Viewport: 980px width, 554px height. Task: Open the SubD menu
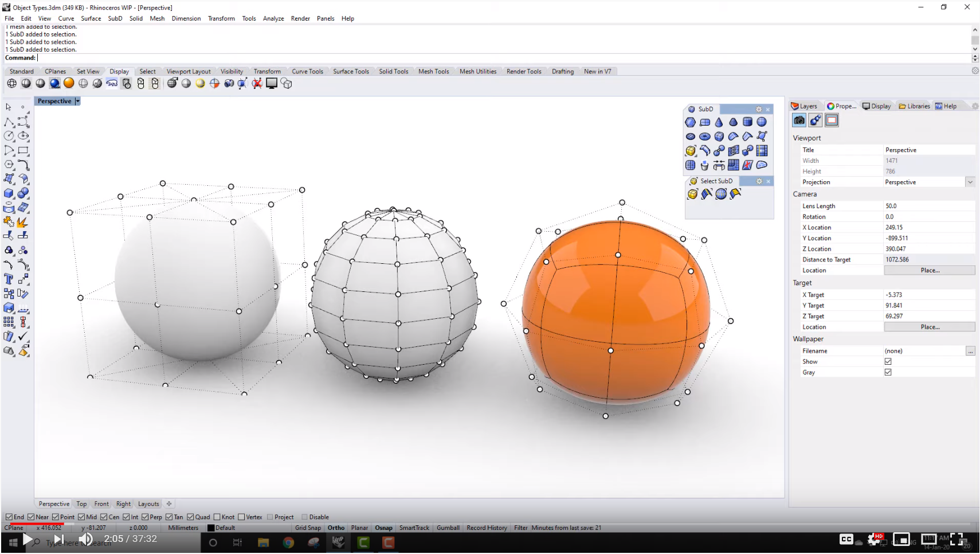pyautogui.click(x=115, y=18)
